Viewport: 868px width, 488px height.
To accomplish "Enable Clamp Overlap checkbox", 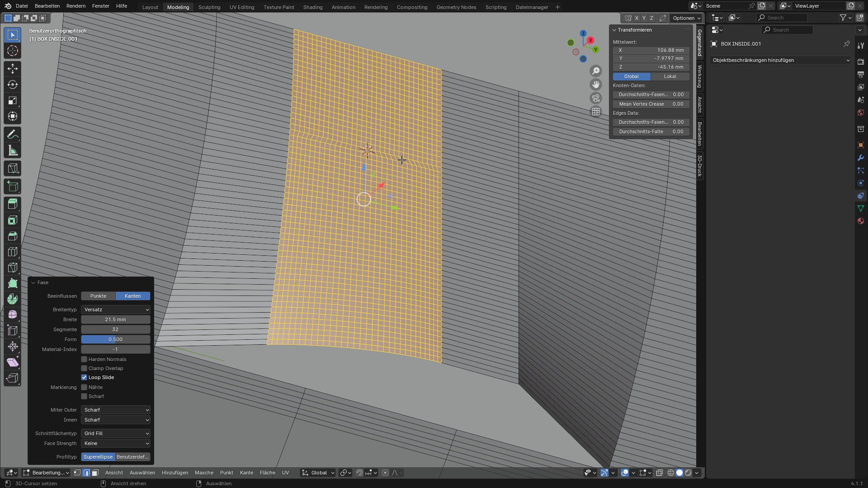I will 84,368.
